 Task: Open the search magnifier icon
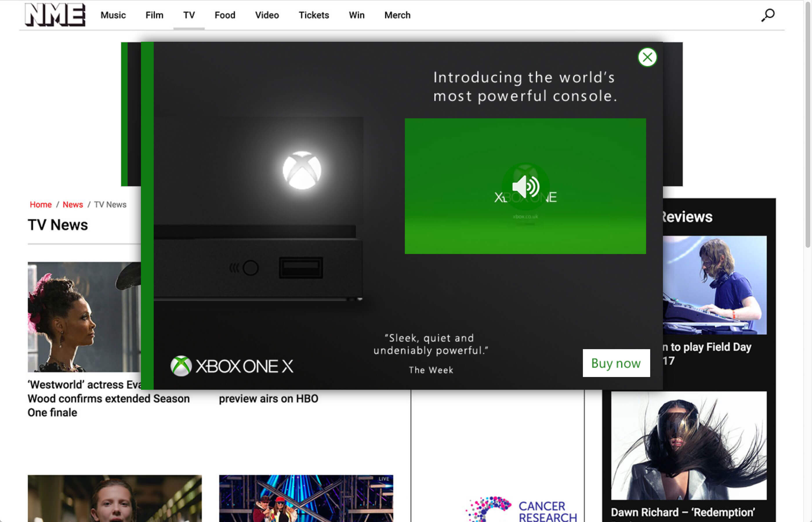pyautogui.click(x=768, y=15)
